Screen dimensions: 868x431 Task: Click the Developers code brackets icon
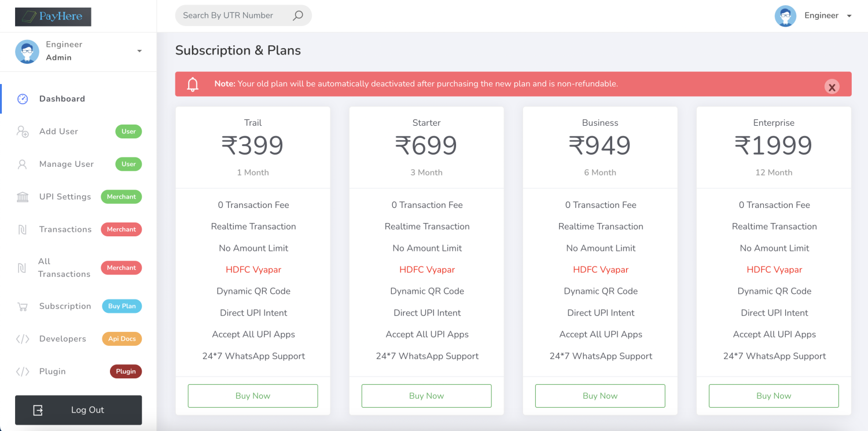click(x=23, y=339)
